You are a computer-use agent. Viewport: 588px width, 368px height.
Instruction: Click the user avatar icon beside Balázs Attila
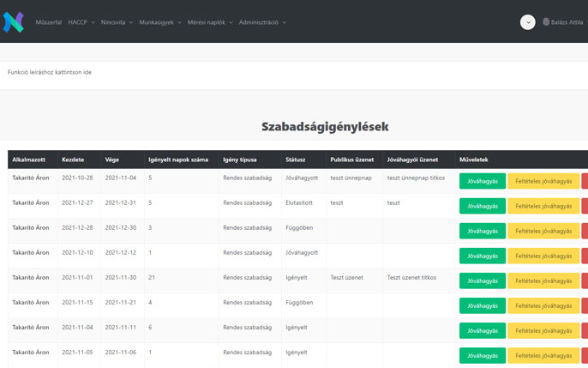tap(546, 22)
